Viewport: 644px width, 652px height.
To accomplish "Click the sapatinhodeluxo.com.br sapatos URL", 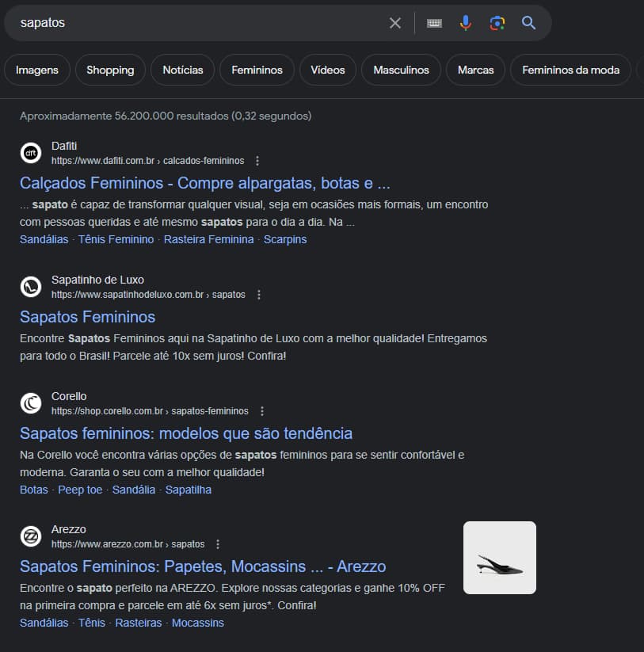I will (x=148, y=295).
